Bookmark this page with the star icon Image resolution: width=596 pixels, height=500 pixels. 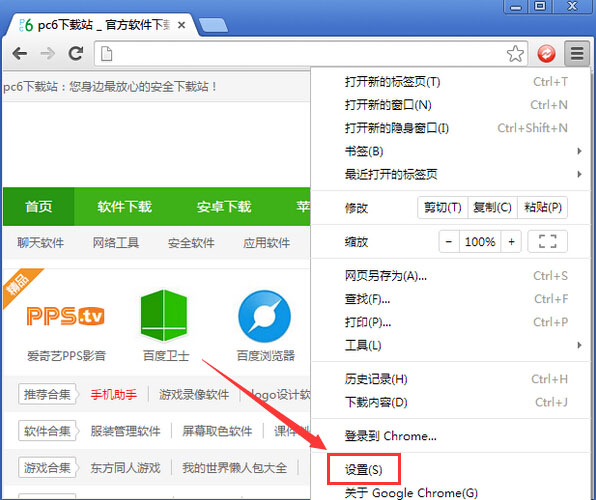tap(515, 54)
